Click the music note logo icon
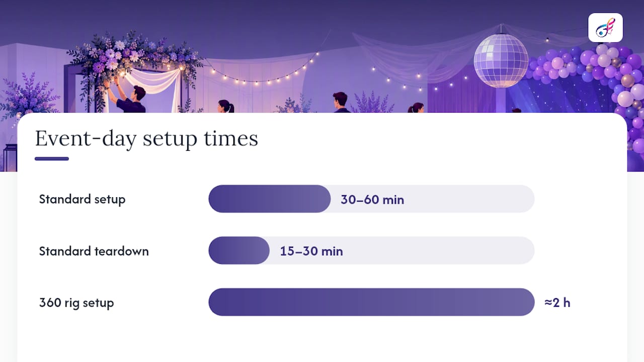 pos(605,28)
